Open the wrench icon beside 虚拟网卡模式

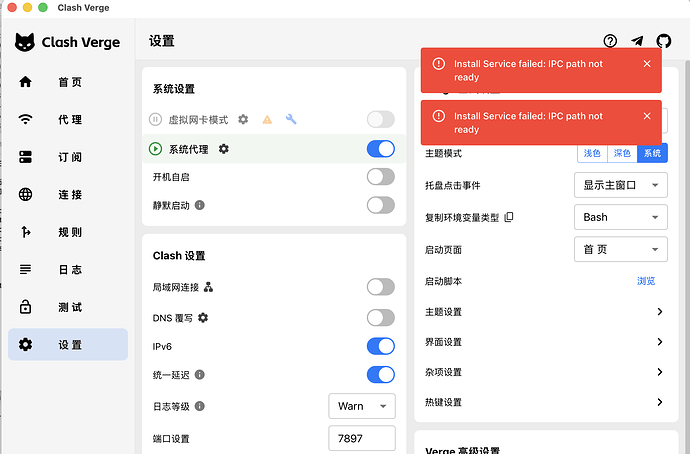pos(291,119)
